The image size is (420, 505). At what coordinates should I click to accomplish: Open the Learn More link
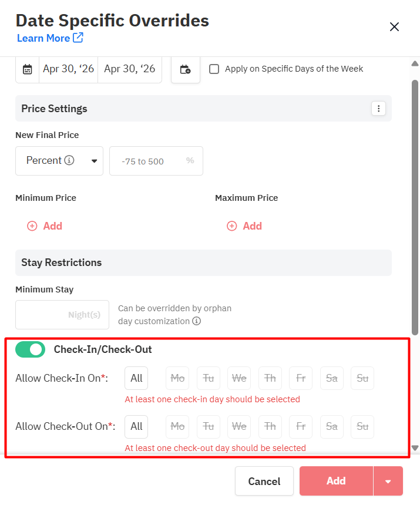[x=50, y=38]
